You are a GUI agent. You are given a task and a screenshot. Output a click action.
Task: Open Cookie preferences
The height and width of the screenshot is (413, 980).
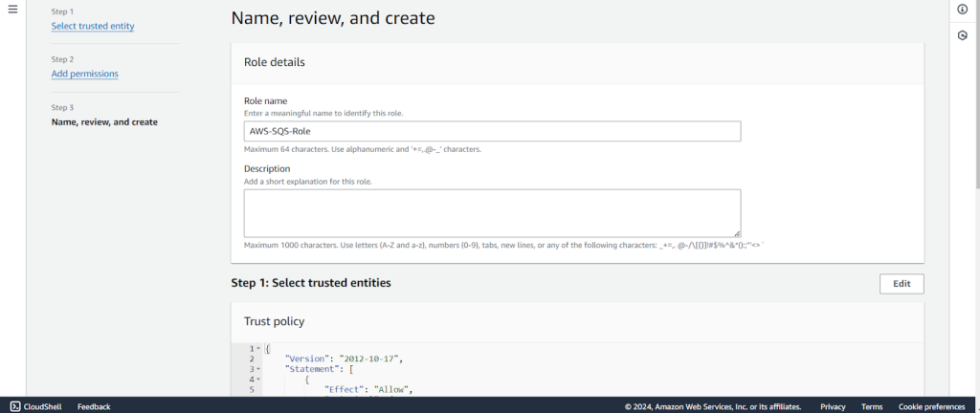[x=931, y=406]
